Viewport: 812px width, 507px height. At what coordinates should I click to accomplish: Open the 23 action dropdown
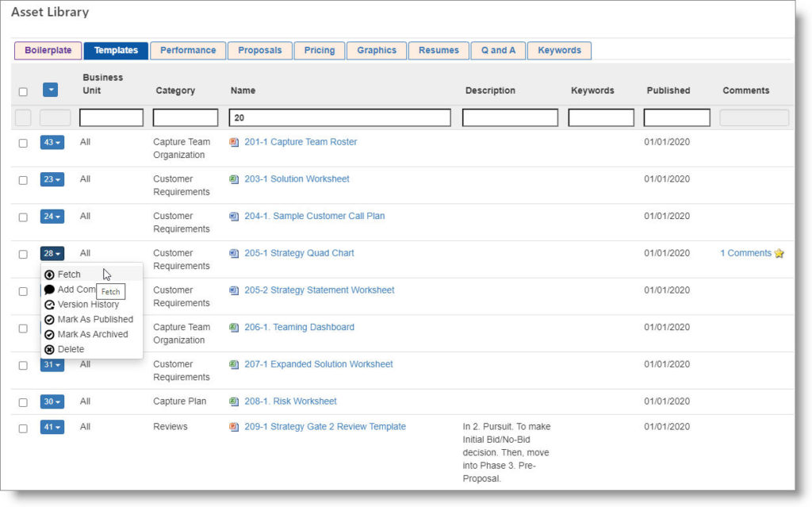point(52,179)
